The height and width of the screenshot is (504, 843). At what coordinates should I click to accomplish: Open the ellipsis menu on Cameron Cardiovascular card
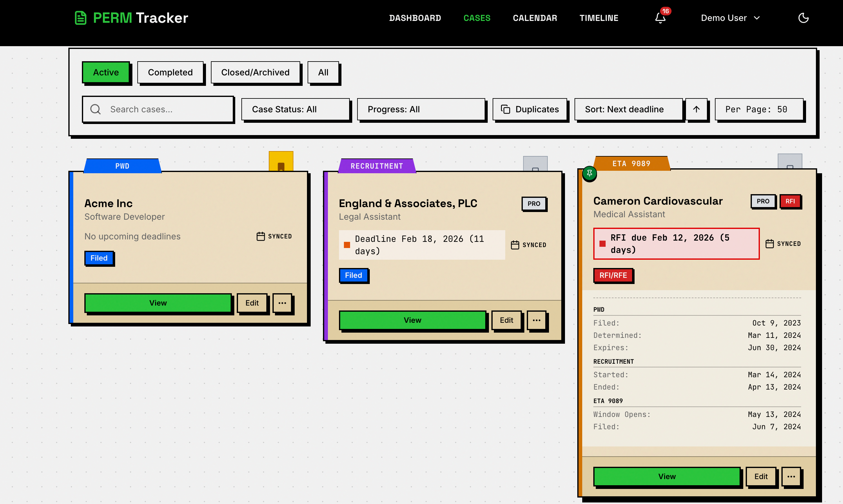click(x=791, y=476)
